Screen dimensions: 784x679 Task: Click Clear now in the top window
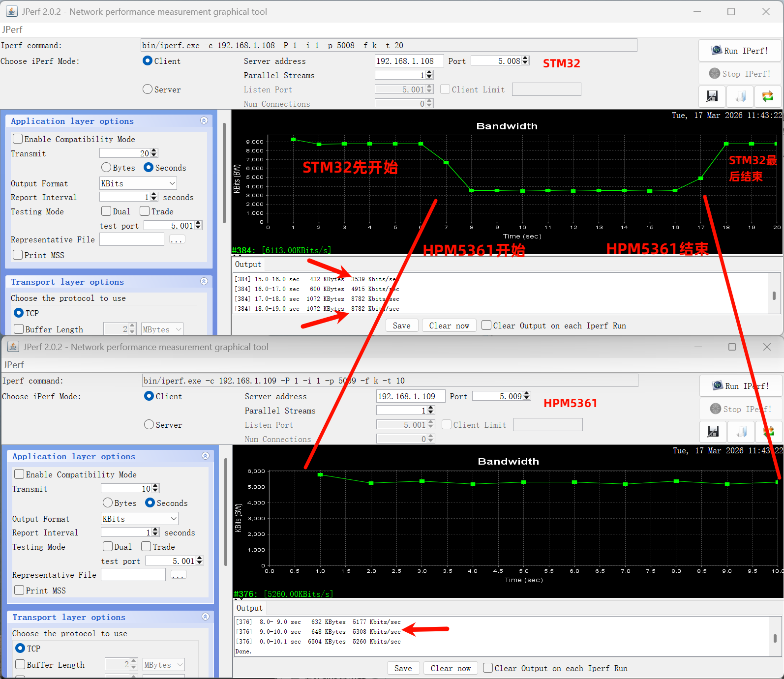(449, 325)
